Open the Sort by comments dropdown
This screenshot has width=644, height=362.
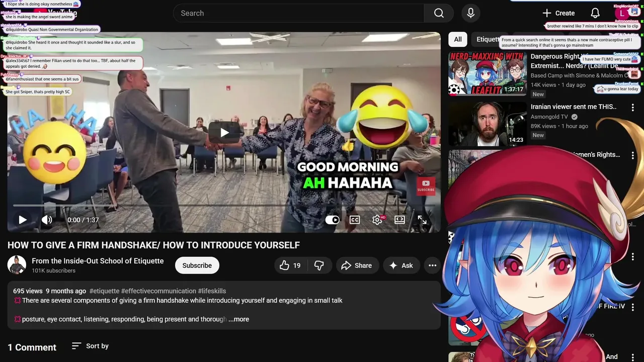click(x=90, y=346)
